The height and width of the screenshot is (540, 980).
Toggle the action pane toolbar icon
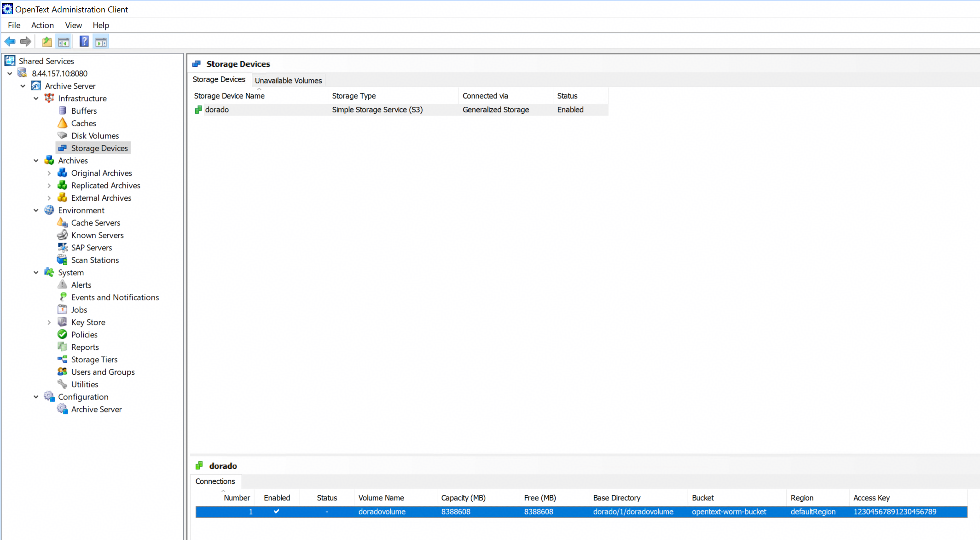(x=101, y=41)
